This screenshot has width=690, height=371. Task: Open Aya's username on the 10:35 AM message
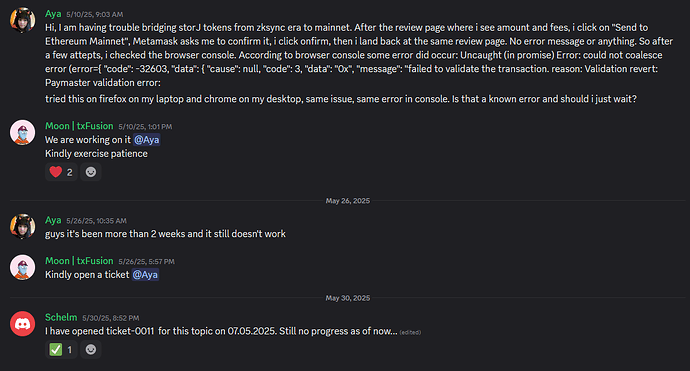53,220
